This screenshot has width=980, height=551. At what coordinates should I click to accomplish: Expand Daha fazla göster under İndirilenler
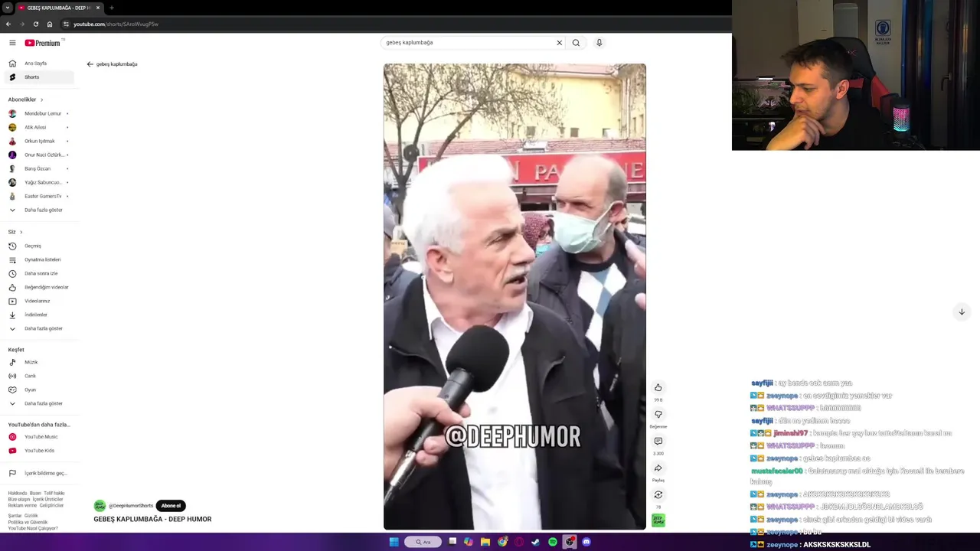click(38, 328)
